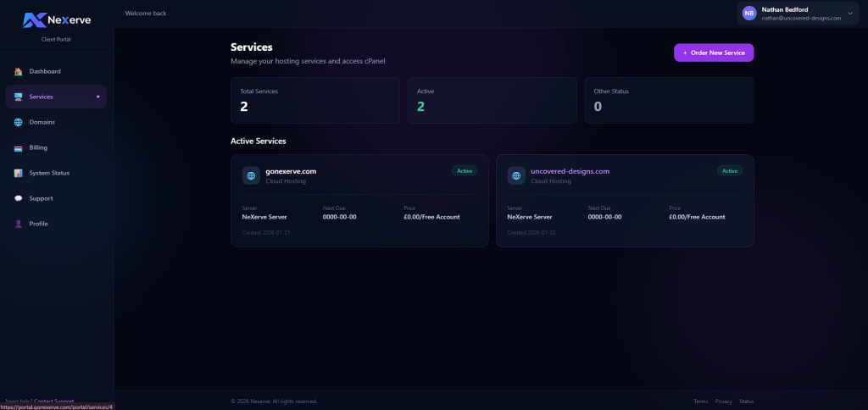Viewport: 868px width, 410px height.
Task: Click the Billing card icon in sidebar
Action: point(19,147)
